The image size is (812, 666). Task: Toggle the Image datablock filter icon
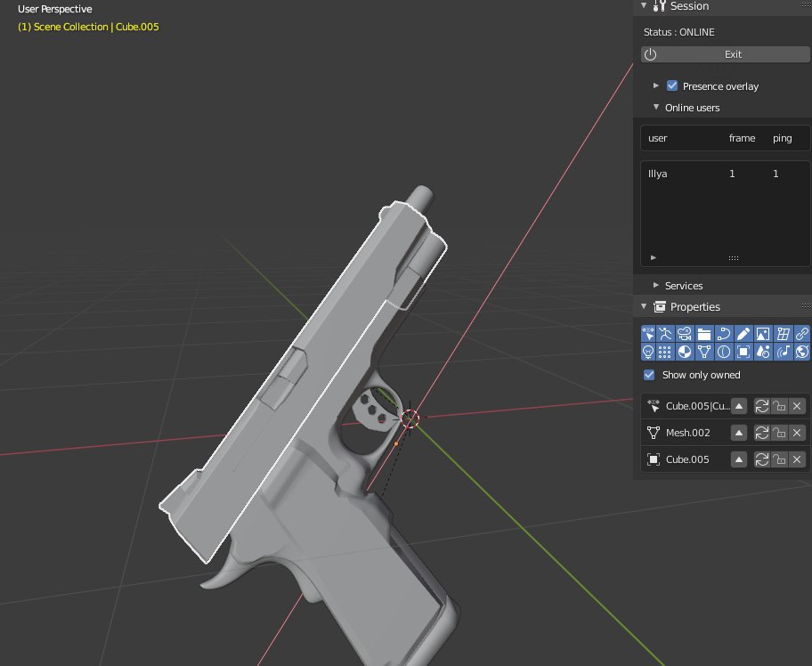tap(763, 334)
